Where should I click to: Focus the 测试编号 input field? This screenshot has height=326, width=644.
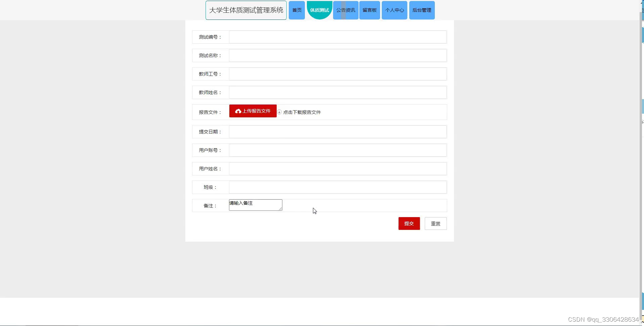(x=338, y=37)
